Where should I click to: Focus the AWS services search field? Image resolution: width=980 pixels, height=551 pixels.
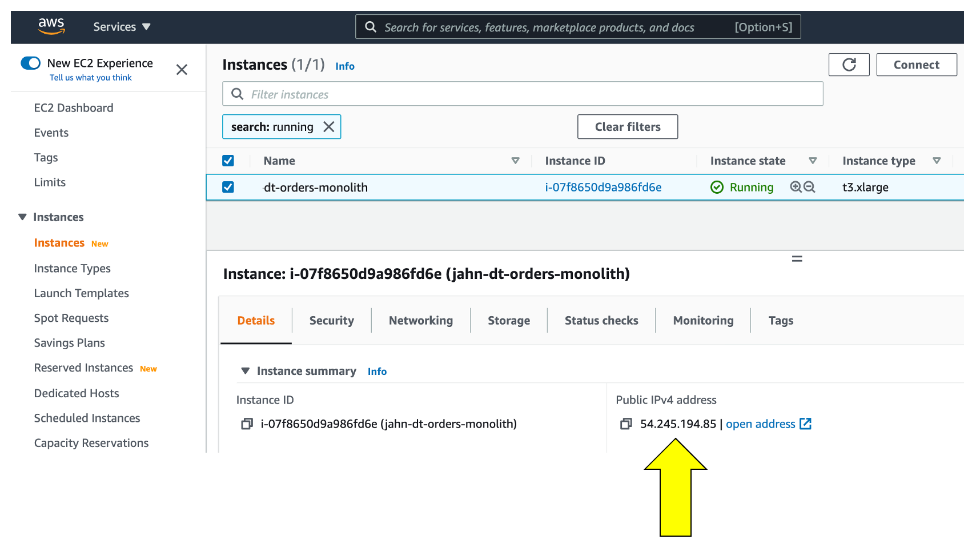tap(578, 27)
